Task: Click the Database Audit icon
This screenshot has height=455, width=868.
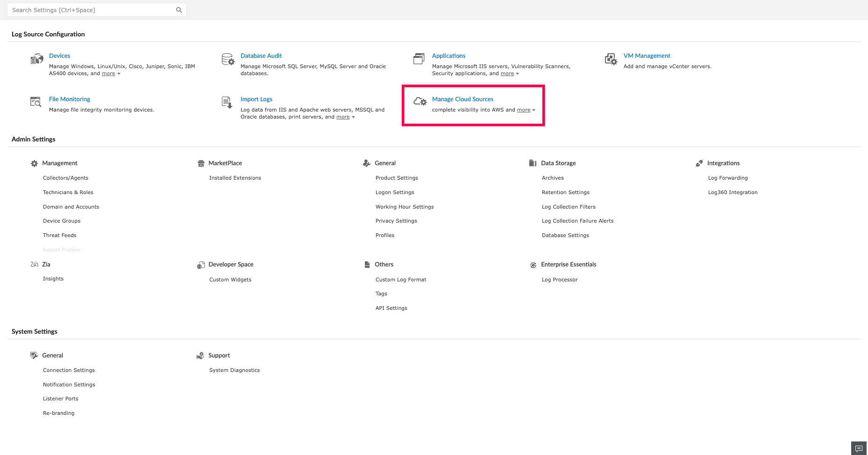Action: click(228, 60)
